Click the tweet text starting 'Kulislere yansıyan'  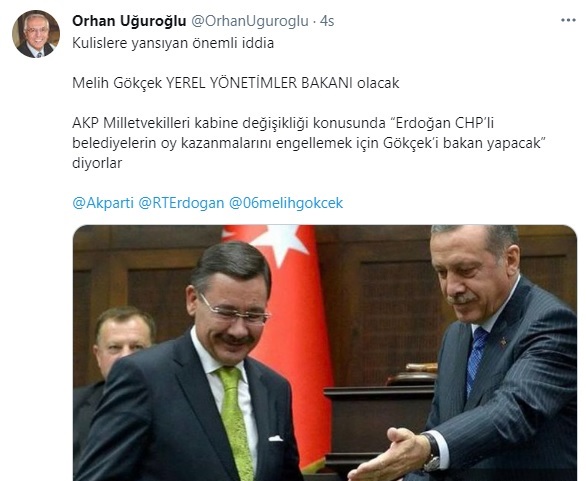(173, 43)
